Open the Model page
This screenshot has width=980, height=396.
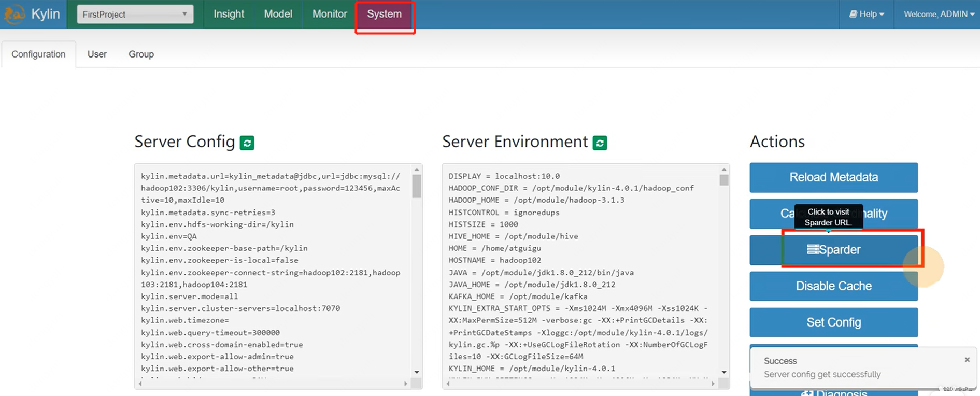coord(278,14)
